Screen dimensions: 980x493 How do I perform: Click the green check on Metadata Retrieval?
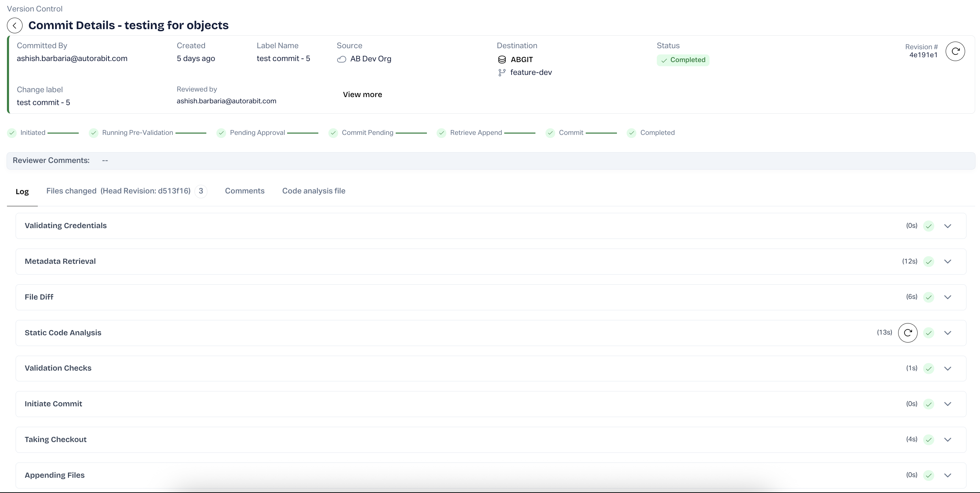tap(928, 262)
